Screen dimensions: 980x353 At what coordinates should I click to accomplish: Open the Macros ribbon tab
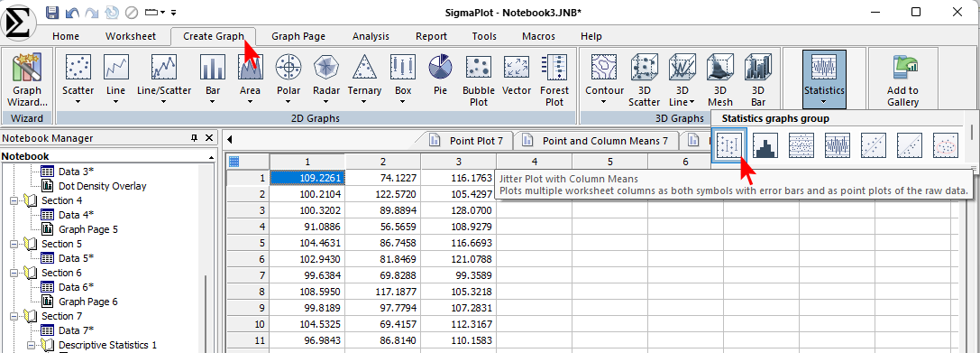[538, 36]
